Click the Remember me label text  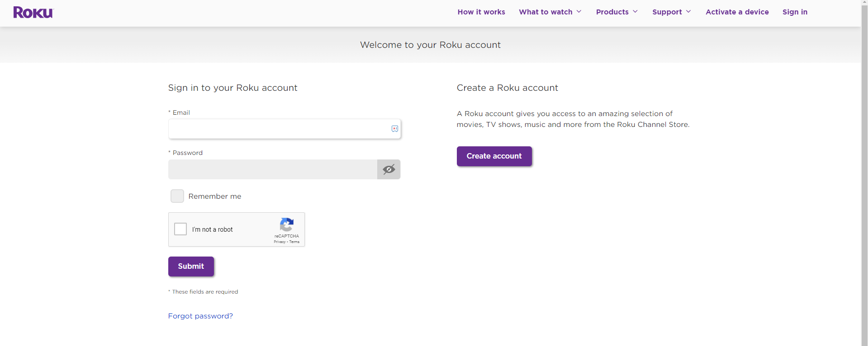215,196
